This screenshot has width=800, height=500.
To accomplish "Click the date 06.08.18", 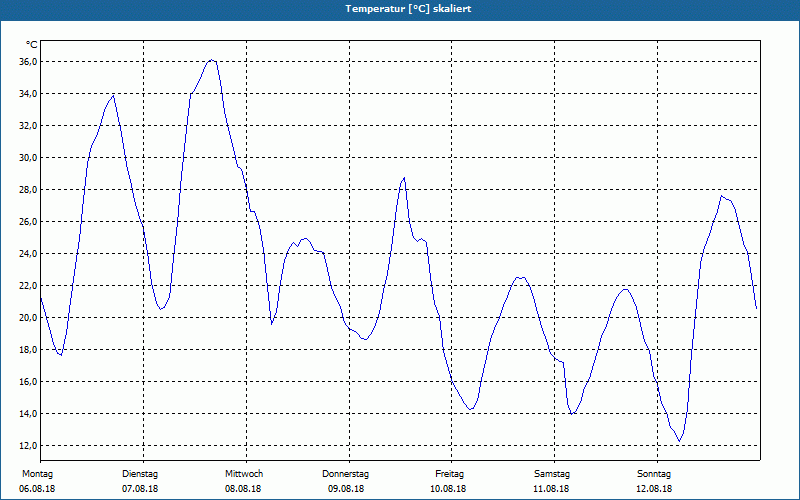I will tap(37, 489).
